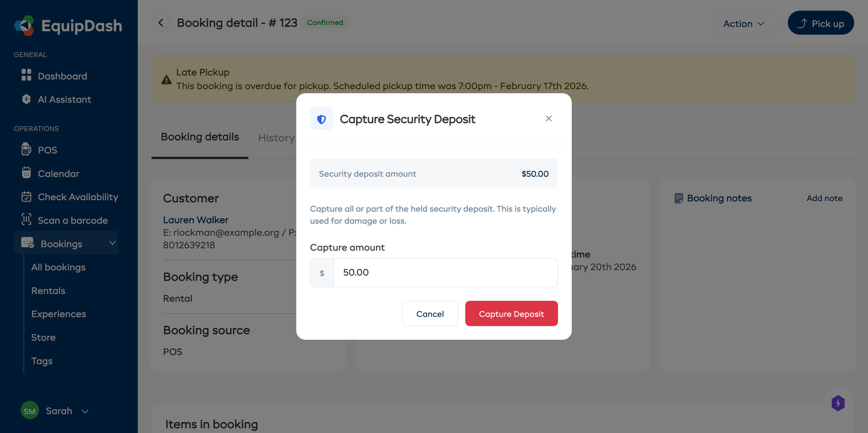Open the Dashboard from the sidebar

click(x=62, y=76)
